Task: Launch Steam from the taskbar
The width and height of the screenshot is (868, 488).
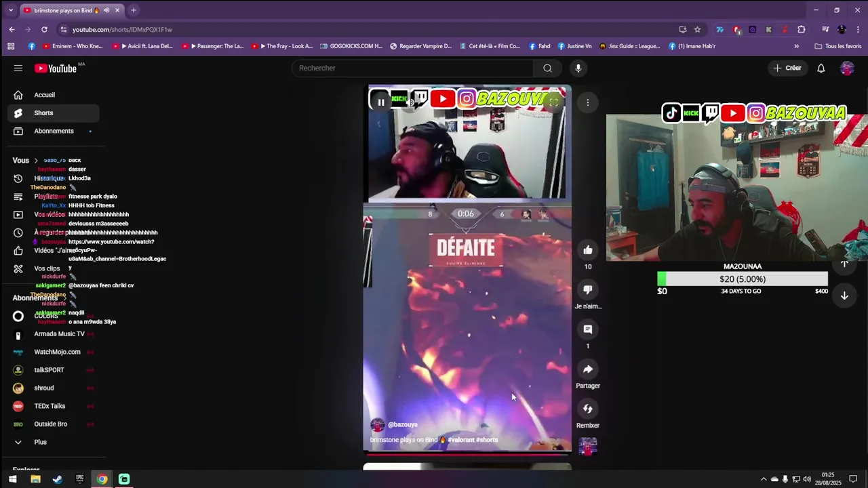Action: coord(58,479)
